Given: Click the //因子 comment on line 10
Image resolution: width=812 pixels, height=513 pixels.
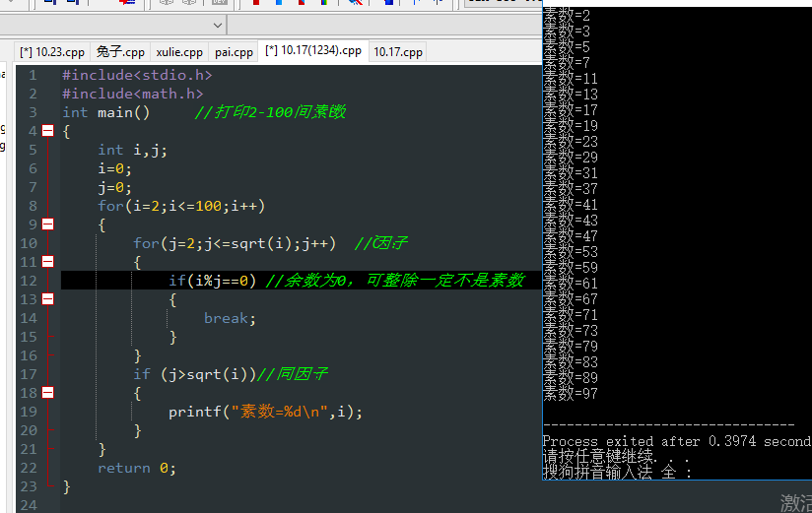Looking at the screenshot, I should click(x=381, y=243).
